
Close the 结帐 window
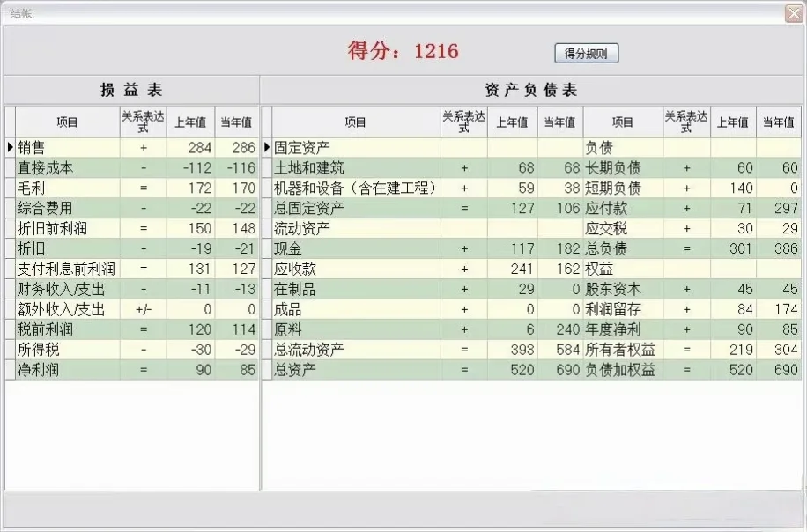[x=794, y=13]
